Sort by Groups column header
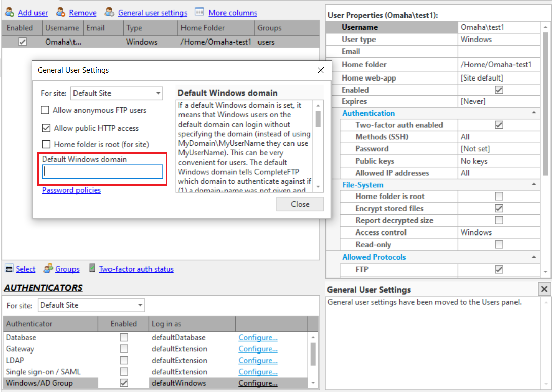Screen dimensions: 552x392 pyautogui.click(x=286, y=28)
